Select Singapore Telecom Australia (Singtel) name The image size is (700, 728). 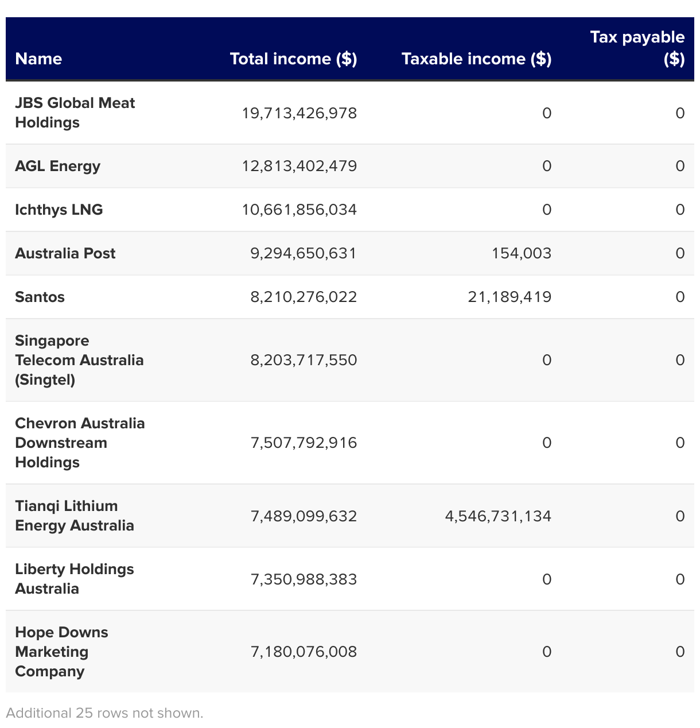pos(79,360)
